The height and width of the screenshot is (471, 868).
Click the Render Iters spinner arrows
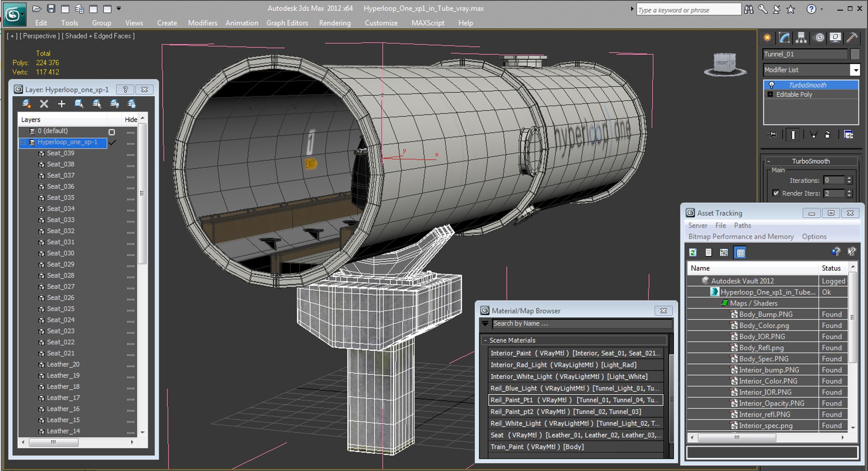tap(849, 193)
